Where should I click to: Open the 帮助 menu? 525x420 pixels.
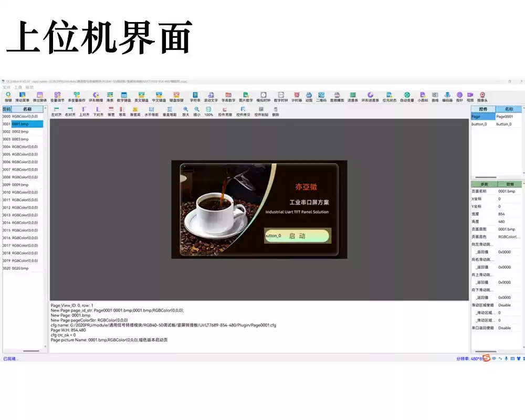30,87
